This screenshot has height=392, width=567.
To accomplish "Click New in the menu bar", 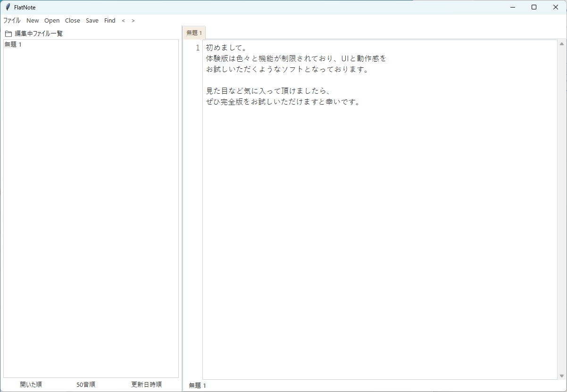I will pyautogui.click(x=33, y=21).
